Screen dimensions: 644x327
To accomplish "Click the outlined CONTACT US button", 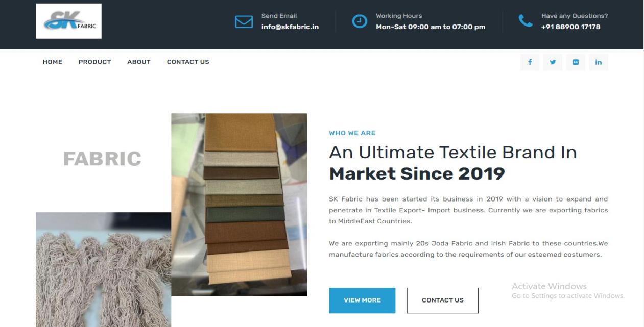I will pyautogui.click(x=443, y=300).
